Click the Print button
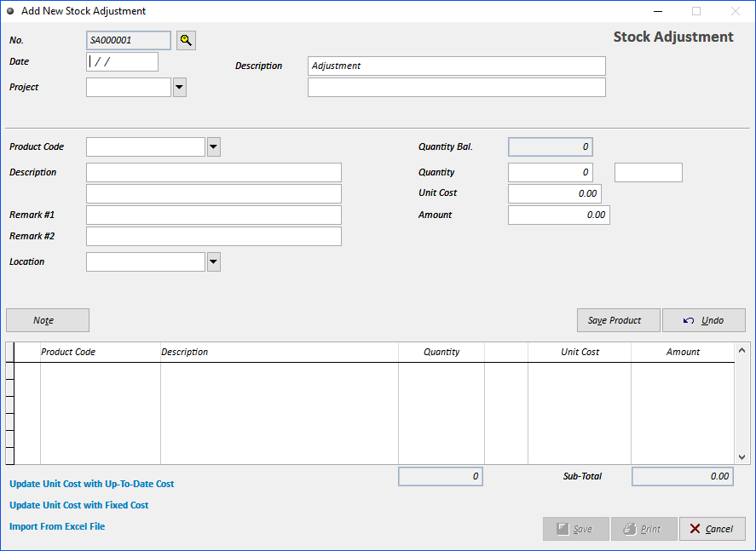 point(643,529)
